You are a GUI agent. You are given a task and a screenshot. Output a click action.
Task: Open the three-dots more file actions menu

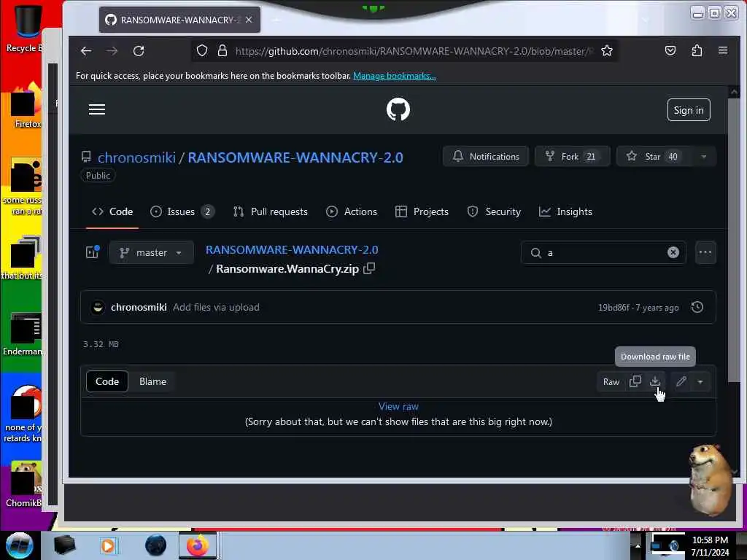coord(705,252)
